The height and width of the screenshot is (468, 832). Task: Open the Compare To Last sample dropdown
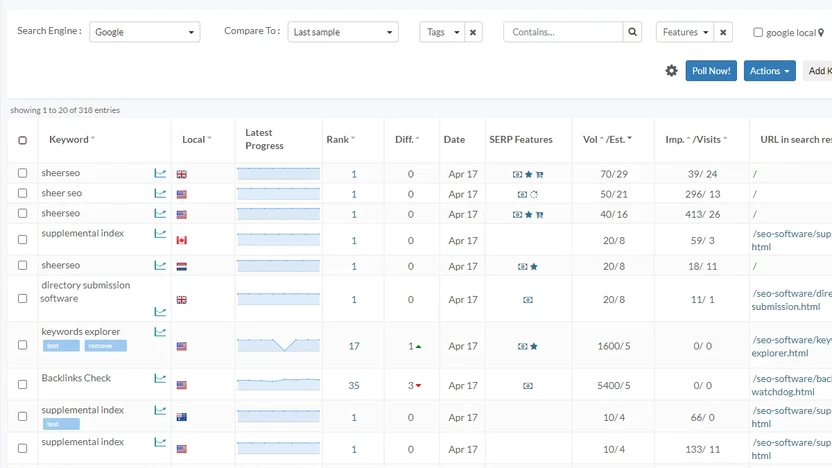pos(343,32)
